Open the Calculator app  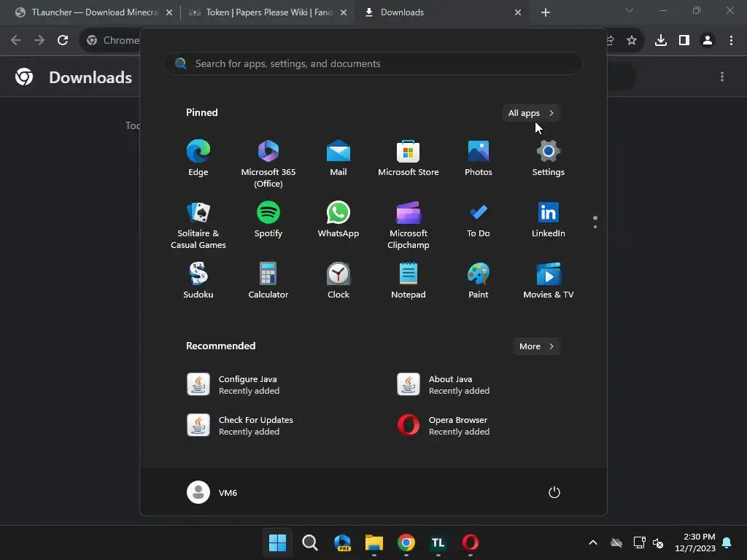(268, 281)
